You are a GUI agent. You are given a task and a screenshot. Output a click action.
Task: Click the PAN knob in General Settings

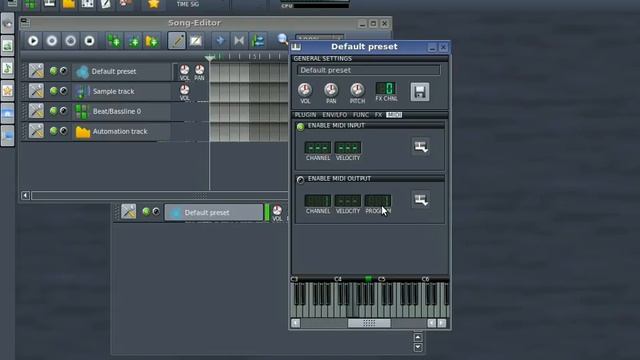(331, 89)
